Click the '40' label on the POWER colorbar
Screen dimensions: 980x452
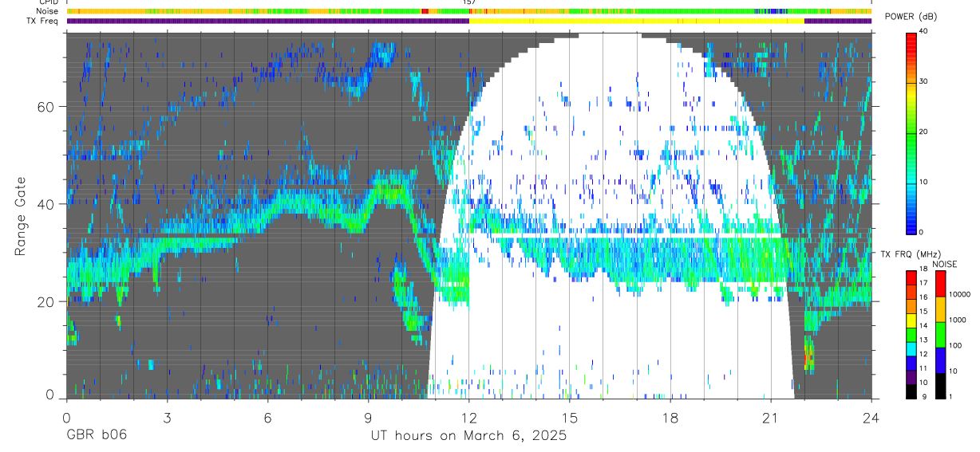pyautogui.click(x=923, y=31)
